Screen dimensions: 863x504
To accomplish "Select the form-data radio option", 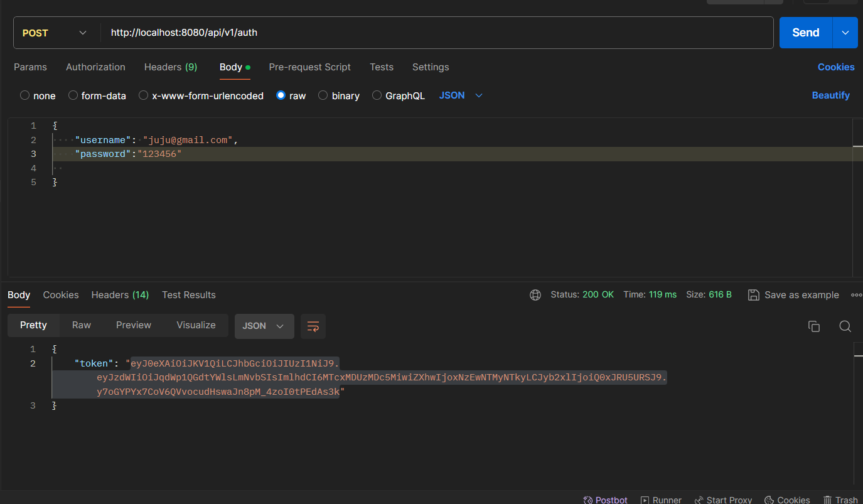I will (73, 95).
